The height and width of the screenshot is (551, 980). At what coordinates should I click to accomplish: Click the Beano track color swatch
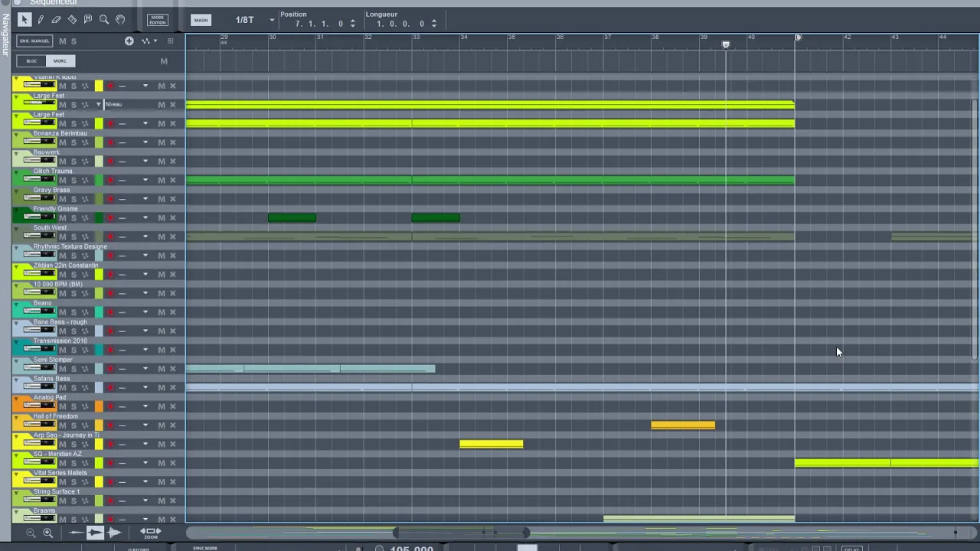point(99,312)
